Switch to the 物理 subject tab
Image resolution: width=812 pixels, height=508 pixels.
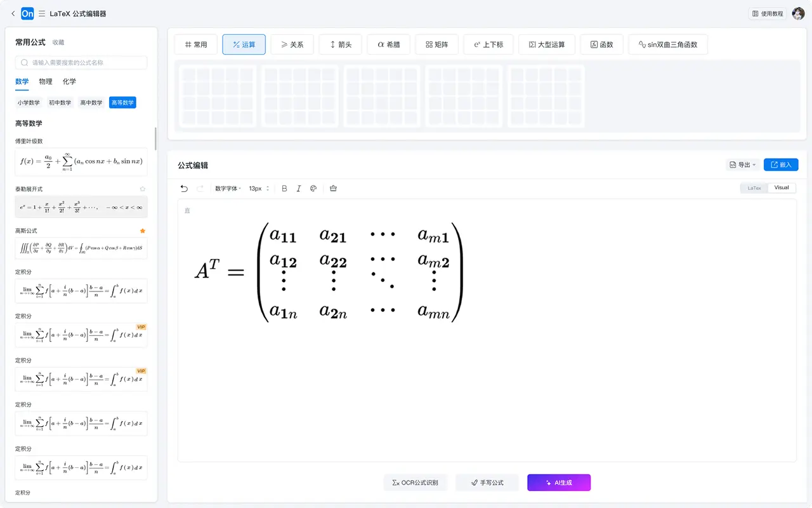pos(45,81)
